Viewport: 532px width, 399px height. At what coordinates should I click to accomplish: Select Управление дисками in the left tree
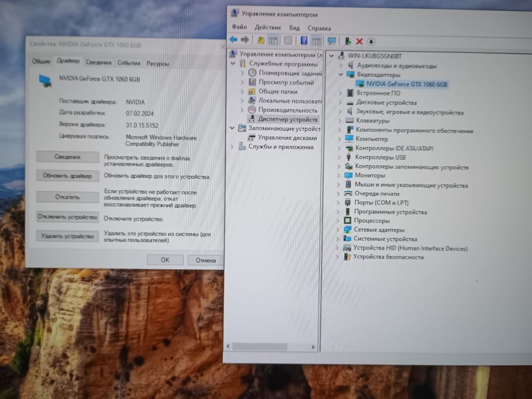pos(287,138)
